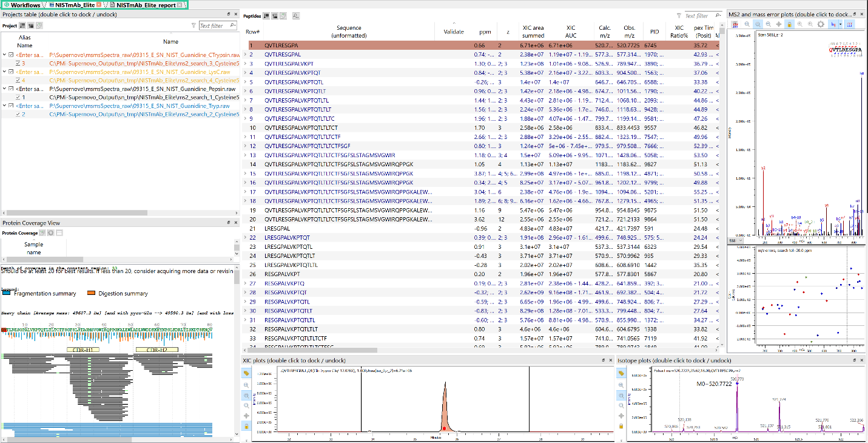The height and width of the screenshot is (443, 868).
Task: Sort peptides by the Sequence column header
Action: click(349, 32)
